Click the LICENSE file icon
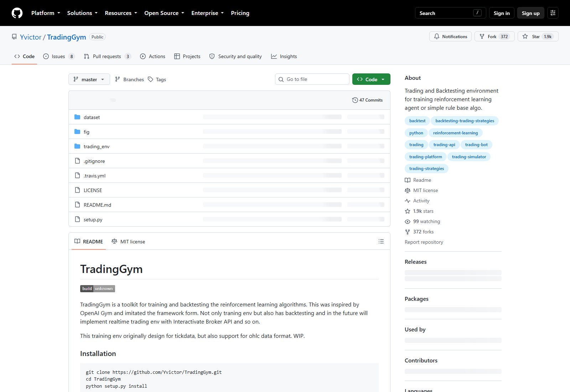This screenshot has width=570, height=392. coord(77,190)
